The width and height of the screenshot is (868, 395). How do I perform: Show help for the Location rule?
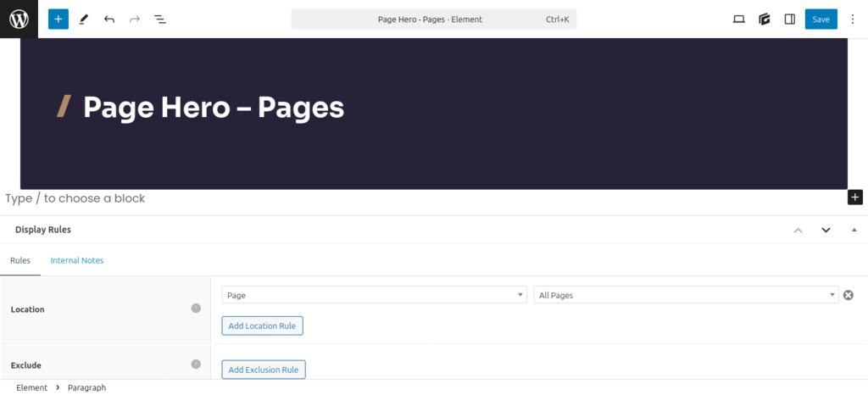coord(196,309)
